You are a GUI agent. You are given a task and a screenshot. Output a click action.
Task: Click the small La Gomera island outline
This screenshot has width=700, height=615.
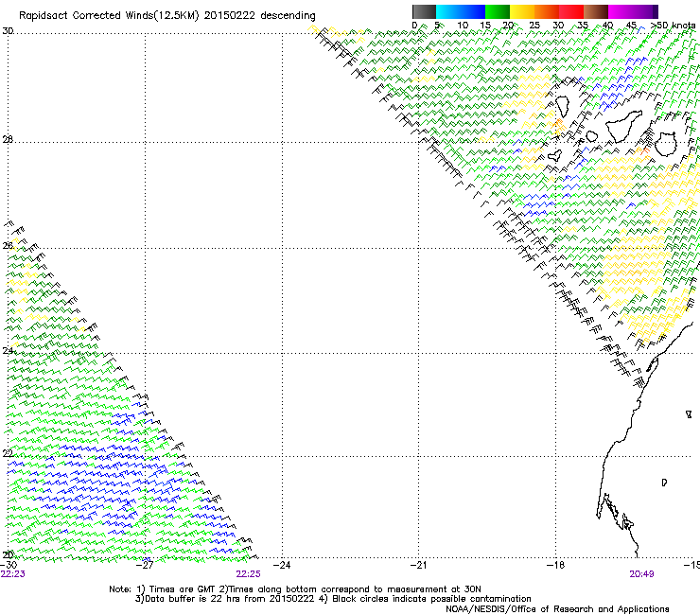[x=591, y=136]
